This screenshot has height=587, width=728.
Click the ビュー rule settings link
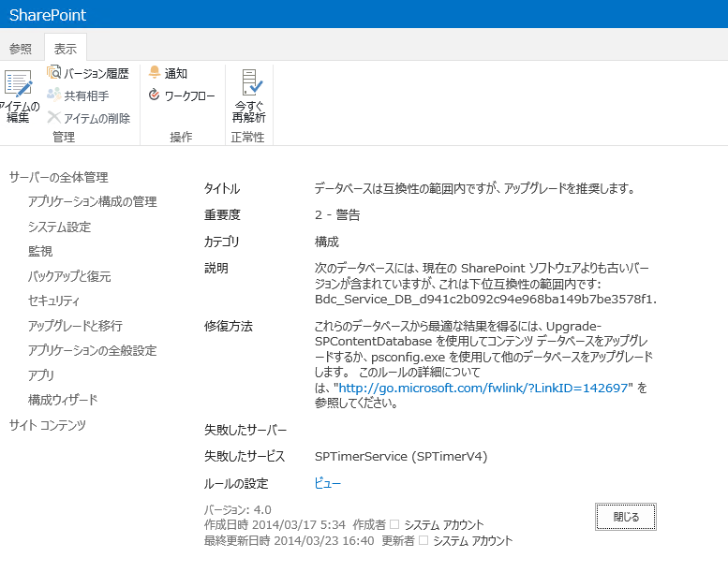coord(328,483)
